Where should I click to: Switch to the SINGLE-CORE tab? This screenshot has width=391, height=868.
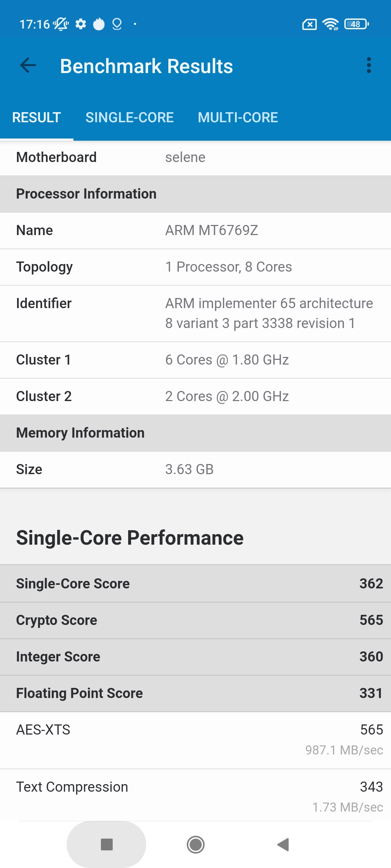(129, 118)
